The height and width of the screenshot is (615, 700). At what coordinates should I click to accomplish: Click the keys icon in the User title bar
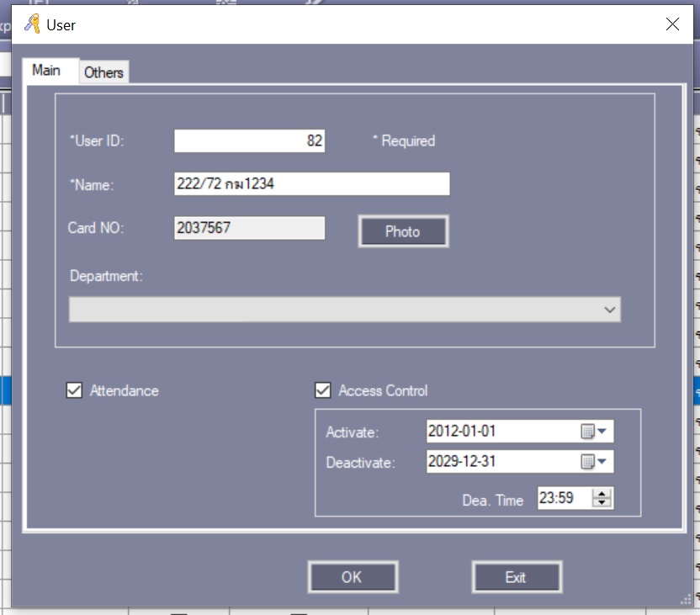coord(32,24)
